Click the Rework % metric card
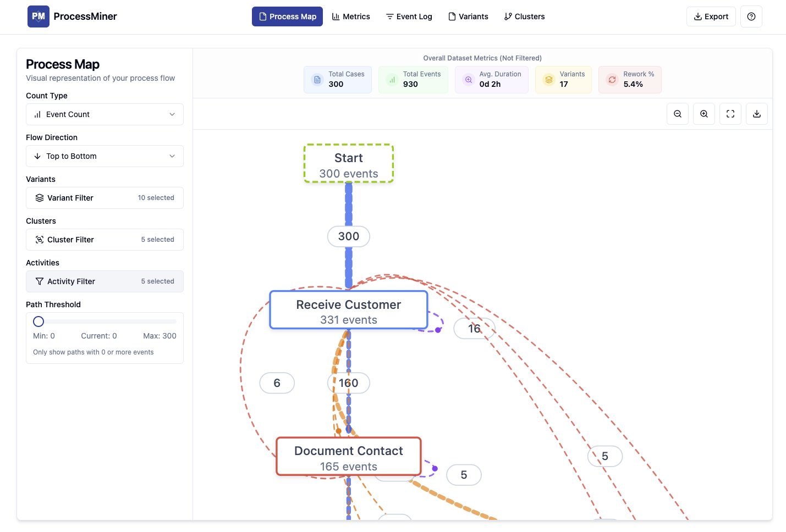This screenshot has width=786, height=532. point(630,80)
